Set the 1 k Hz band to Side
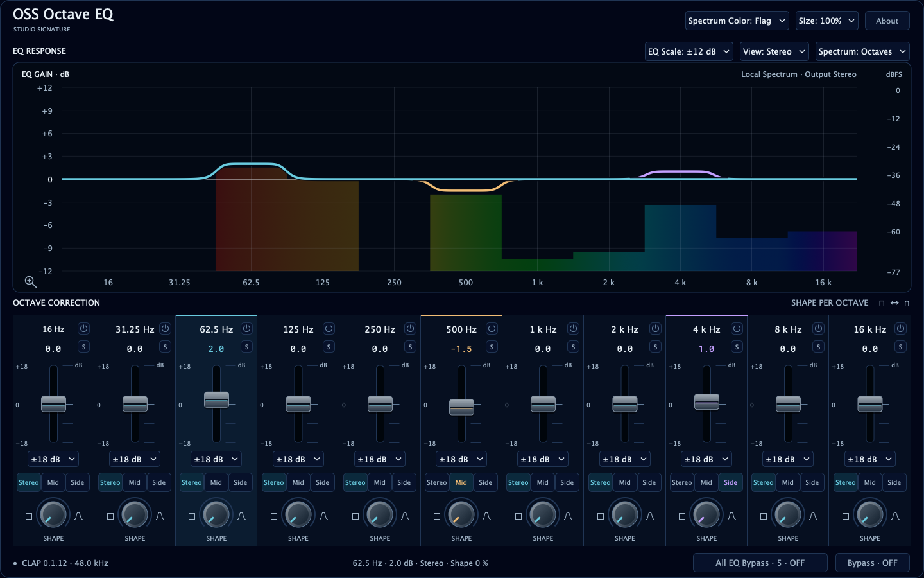Viewport: 924px width, 578px height. tap(567, 482)
